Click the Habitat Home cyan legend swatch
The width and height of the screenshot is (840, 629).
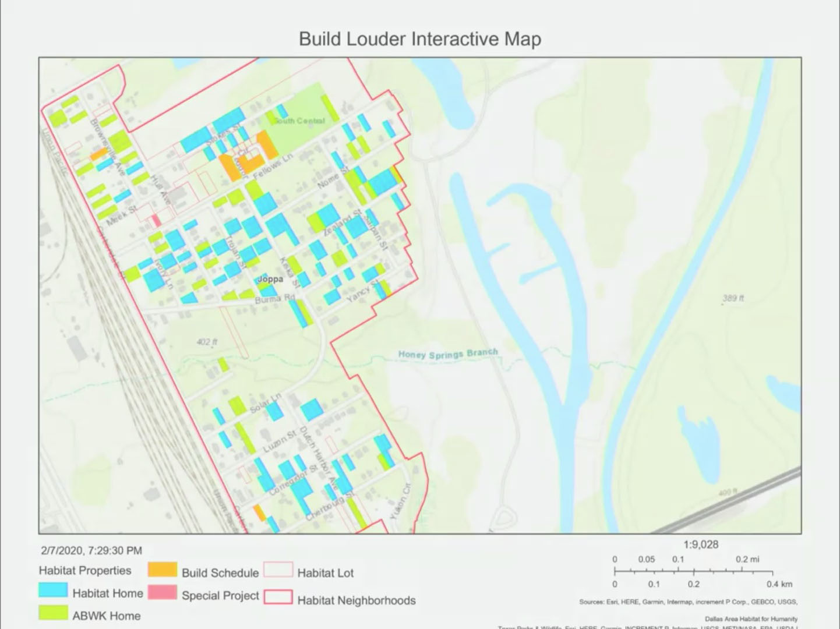click(x=53, y=589)
